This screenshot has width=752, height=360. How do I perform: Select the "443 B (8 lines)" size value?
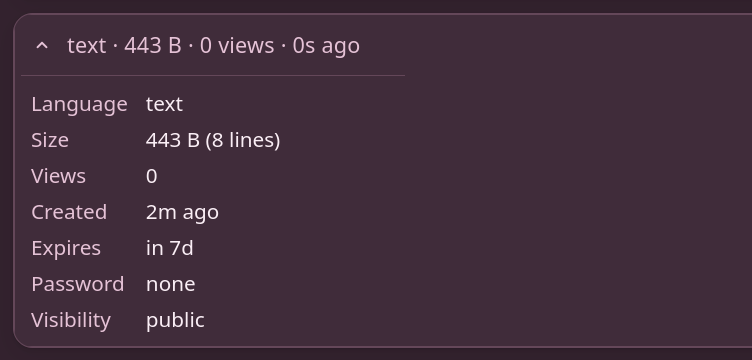pos(213,140)
